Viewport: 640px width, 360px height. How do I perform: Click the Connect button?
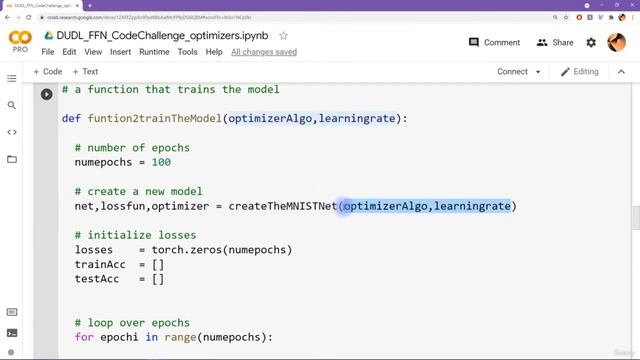[512, 72]
